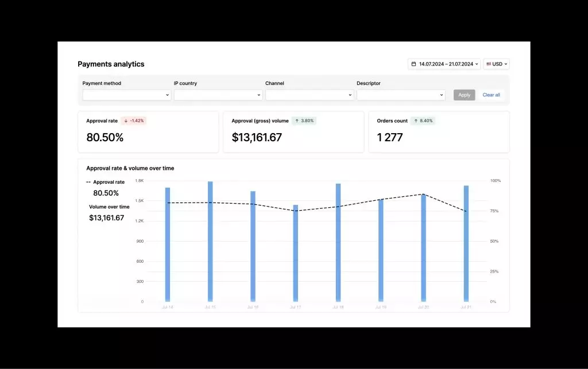Click the green up-arrow icon on the 3.80% badge

297,121
